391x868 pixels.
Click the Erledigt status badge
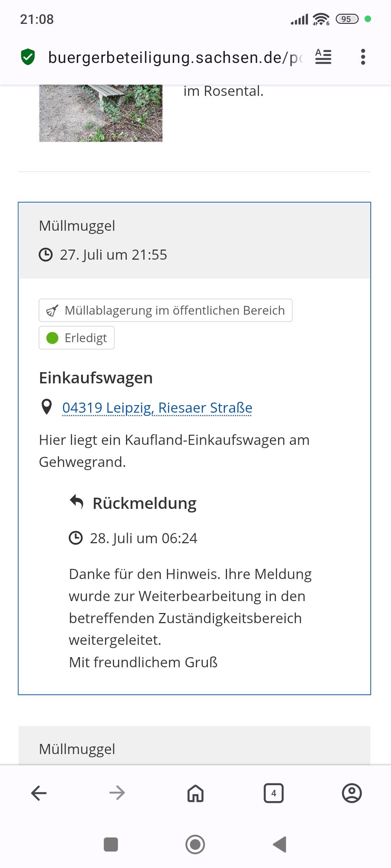77,338
